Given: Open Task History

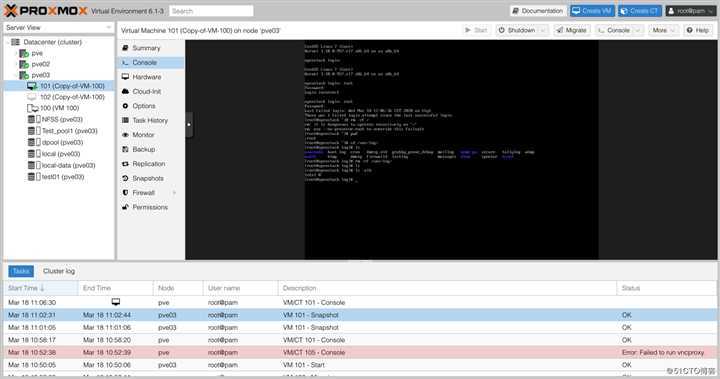Looking at the screenshot, I should pyautogui.click(x=151, y=120).
